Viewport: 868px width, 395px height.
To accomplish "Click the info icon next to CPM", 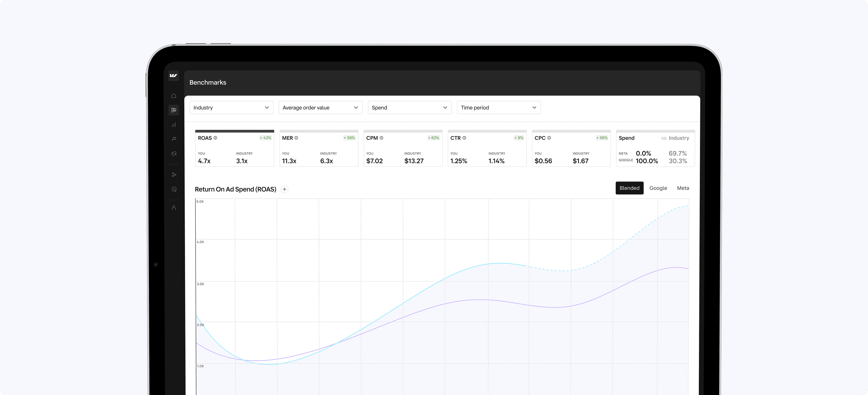I will pyautogui.click(x=381, y=138).
